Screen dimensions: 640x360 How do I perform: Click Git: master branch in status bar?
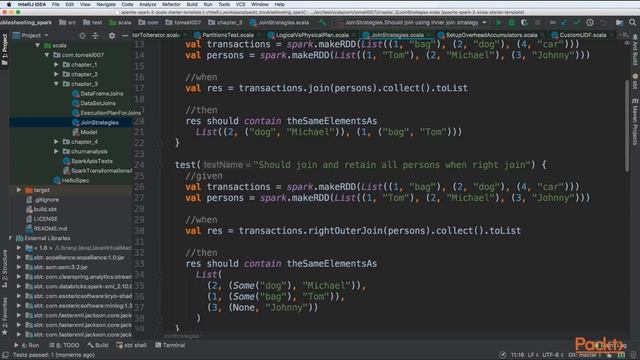tap(585, 355)
